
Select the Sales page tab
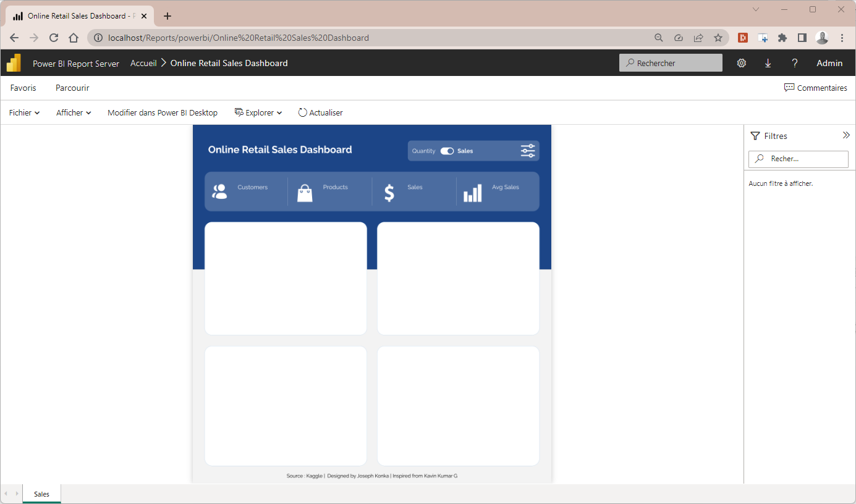click(42, 494)
